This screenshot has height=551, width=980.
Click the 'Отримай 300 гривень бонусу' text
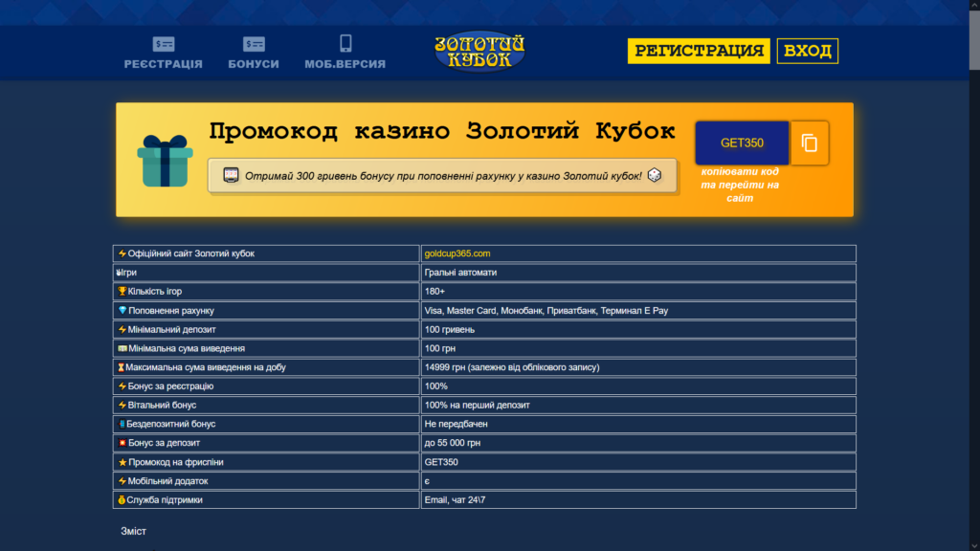(x=443, y=176)
